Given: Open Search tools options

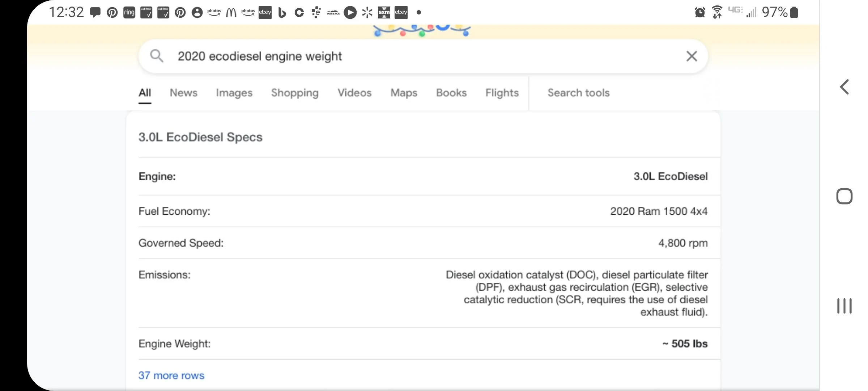Looking at the screenshot, I should pos(579,93).
